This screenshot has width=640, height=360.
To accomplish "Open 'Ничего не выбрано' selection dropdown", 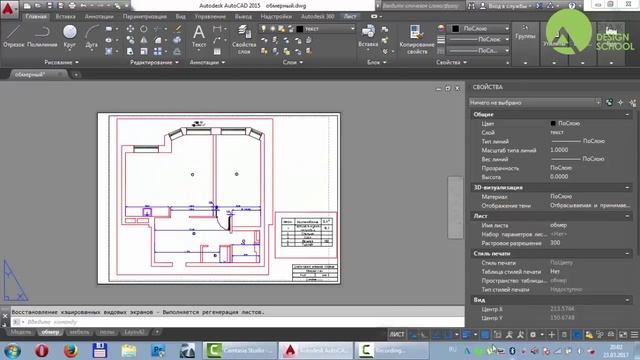I will [x=535, y=102].
